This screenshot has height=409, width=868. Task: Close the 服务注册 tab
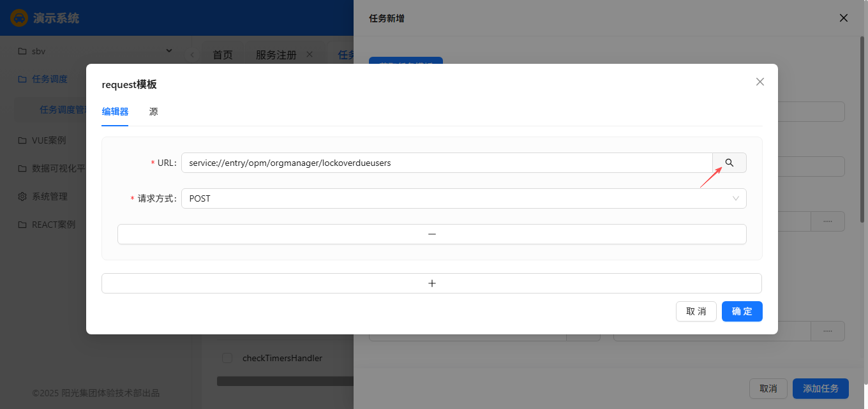pos(310,54)
